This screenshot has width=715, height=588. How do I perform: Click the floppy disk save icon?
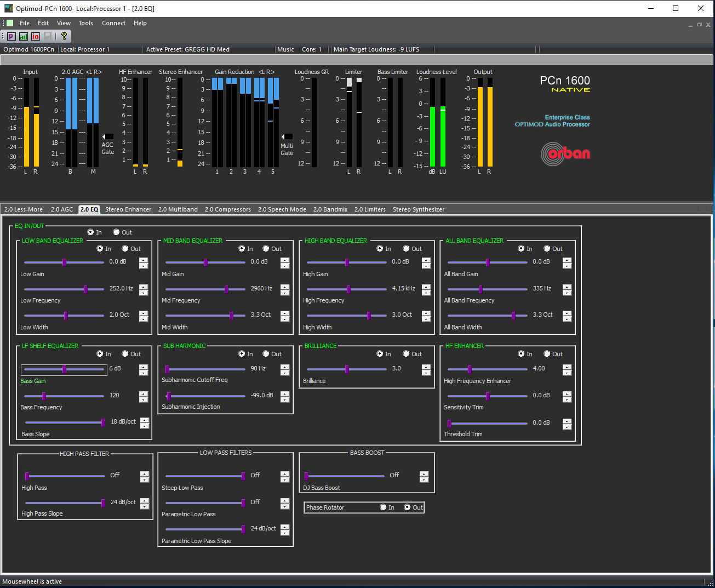(48, 36)
